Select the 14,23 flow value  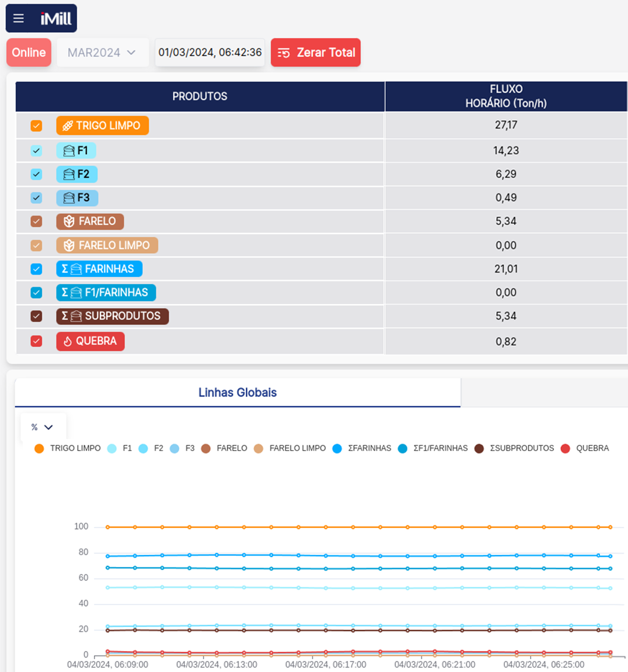click(506, 151)
